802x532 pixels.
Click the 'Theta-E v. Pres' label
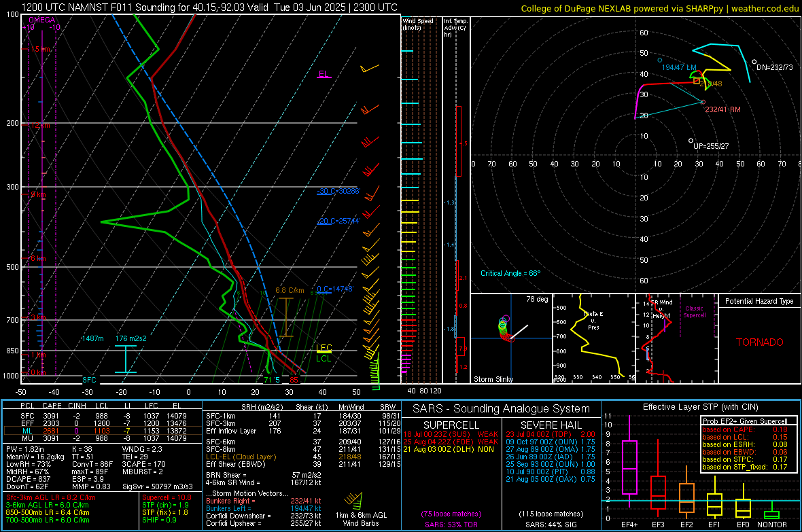[x=593, y=320]
